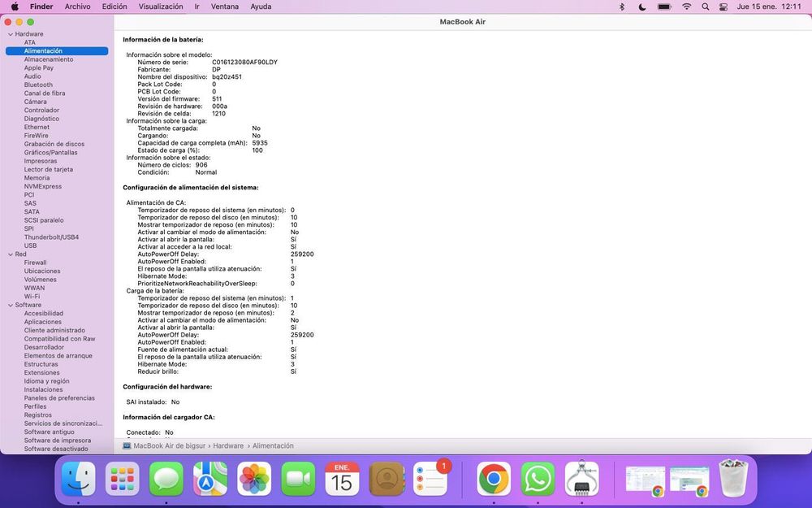Click cycle count value 906
Screen dimensions: 812x508
point(201,165)
